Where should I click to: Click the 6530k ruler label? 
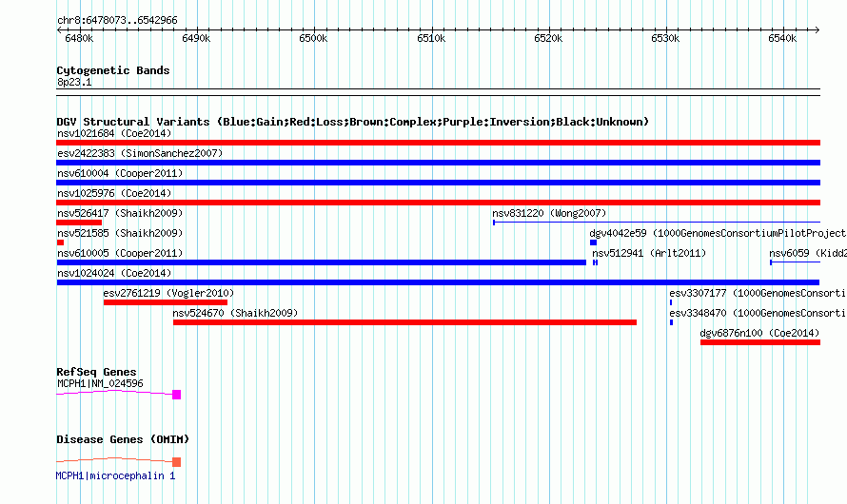(665, 38)
